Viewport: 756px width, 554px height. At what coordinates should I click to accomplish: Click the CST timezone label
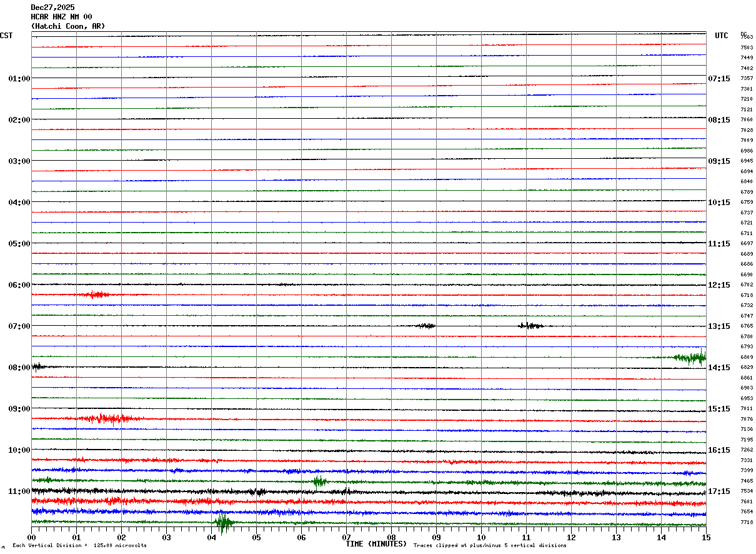tap(6, 36)
